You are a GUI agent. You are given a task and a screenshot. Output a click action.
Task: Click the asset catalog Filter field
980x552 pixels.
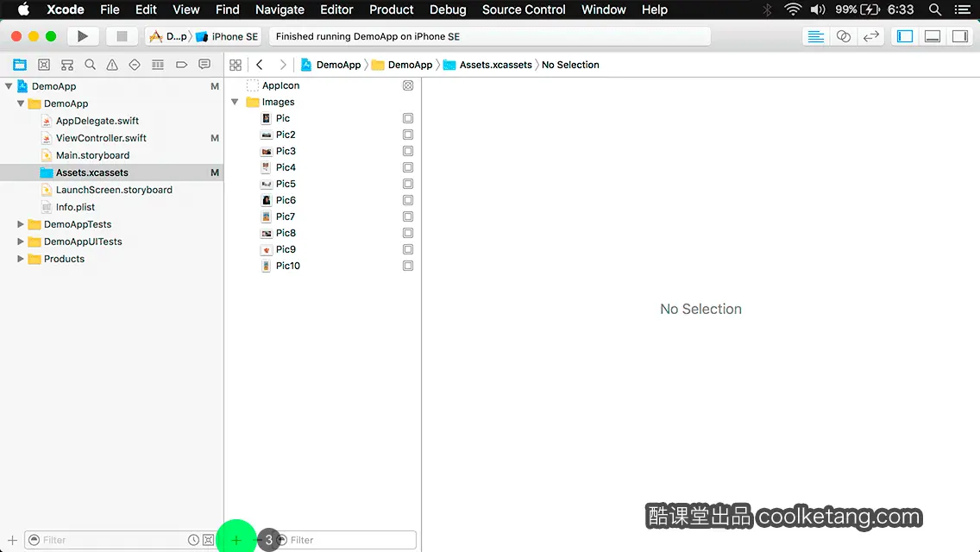[x=346, y=540]
